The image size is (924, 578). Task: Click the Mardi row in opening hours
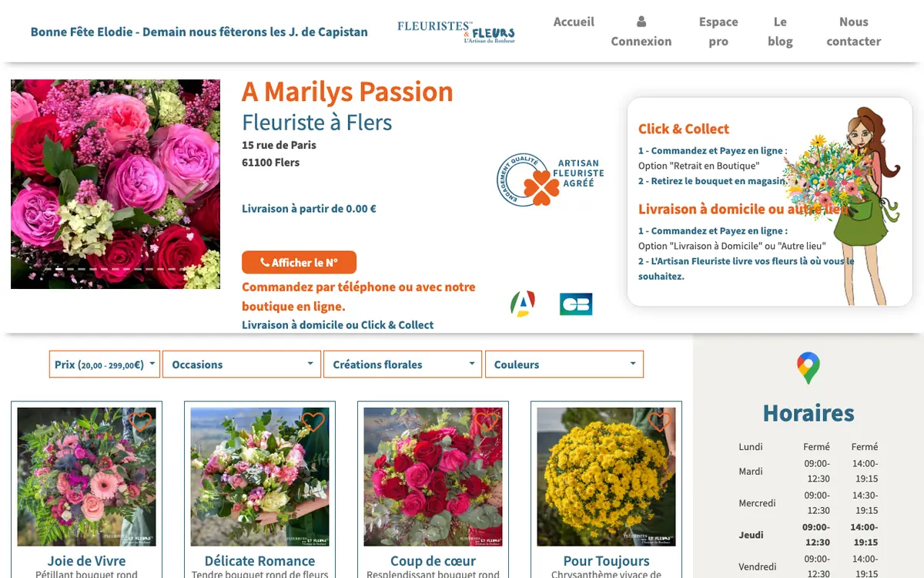point(808,471)
